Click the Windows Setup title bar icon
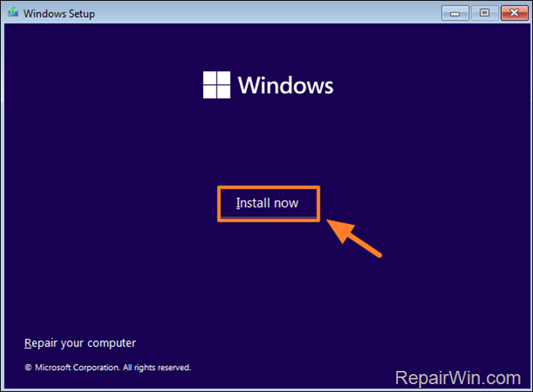 [13, 12]
